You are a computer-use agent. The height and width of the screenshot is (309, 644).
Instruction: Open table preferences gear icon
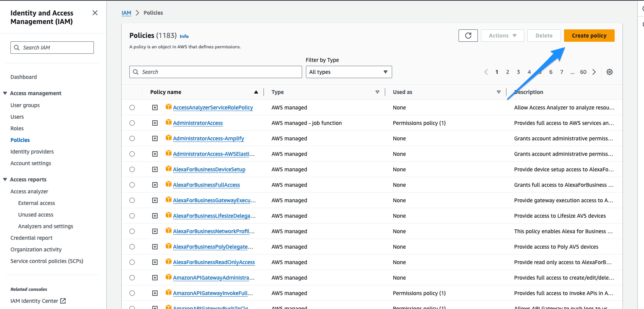coord(610,72)
